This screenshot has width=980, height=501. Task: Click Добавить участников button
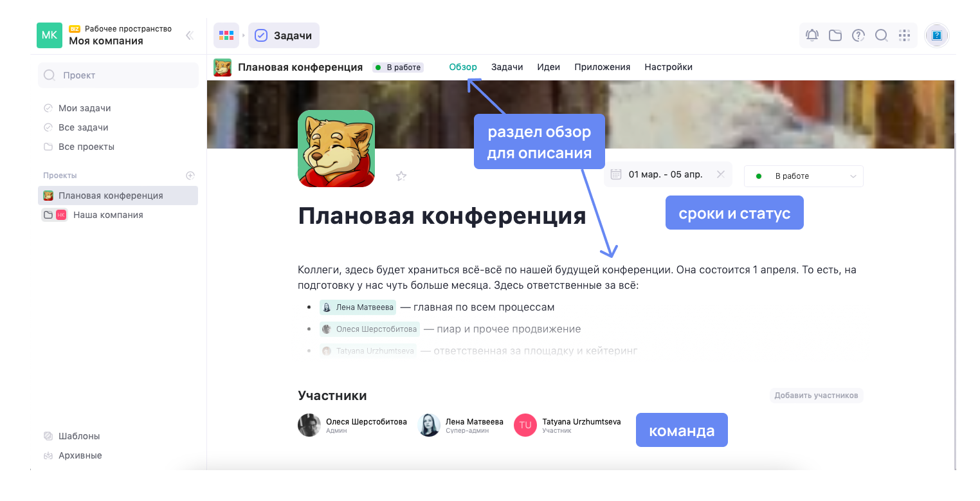(816, 396)
